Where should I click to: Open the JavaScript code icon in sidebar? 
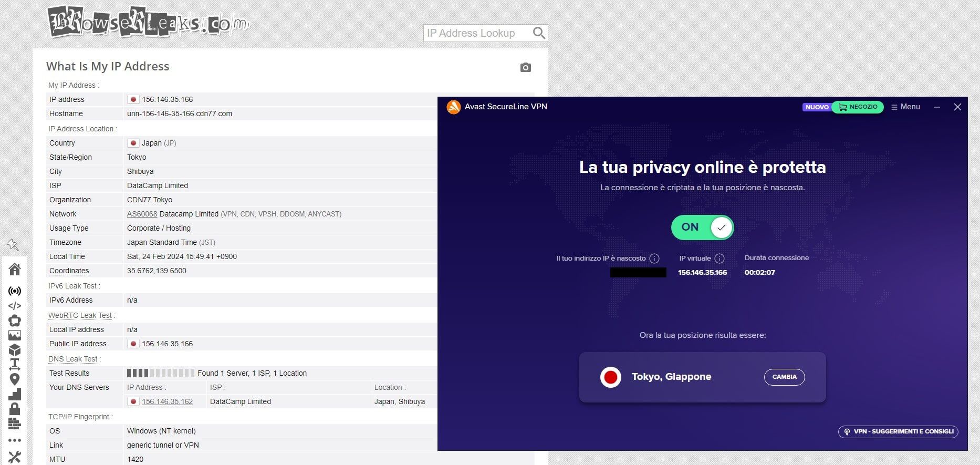point(15,306)
